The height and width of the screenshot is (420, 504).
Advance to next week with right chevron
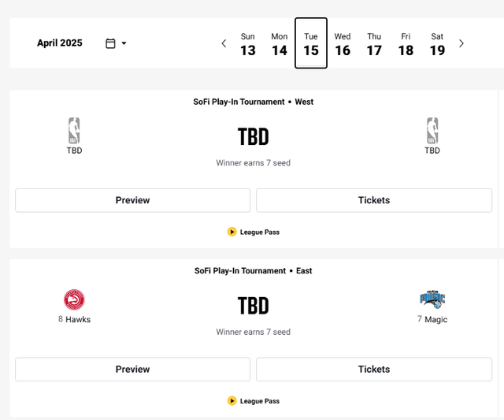point(461,43)
